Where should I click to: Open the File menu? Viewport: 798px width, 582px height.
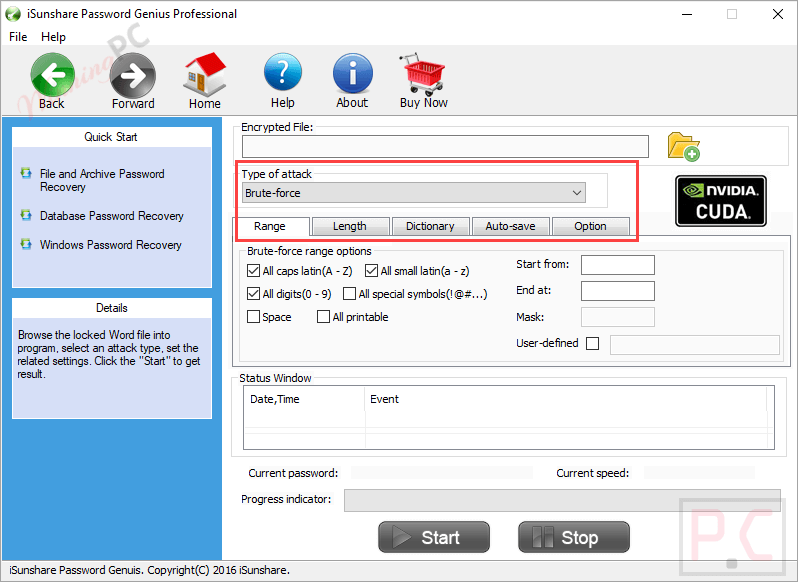(18, 37)
